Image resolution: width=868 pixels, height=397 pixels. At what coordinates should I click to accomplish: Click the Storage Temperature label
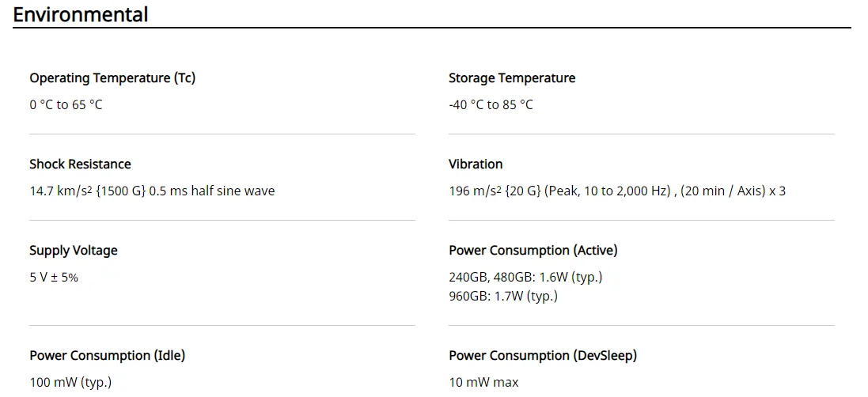tap(512, 78)
